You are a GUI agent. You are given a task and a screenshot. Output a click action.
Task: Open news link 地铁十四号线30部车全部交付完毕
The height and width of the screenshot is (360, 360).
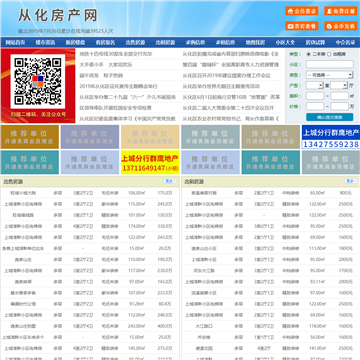[x=116, y=54]
